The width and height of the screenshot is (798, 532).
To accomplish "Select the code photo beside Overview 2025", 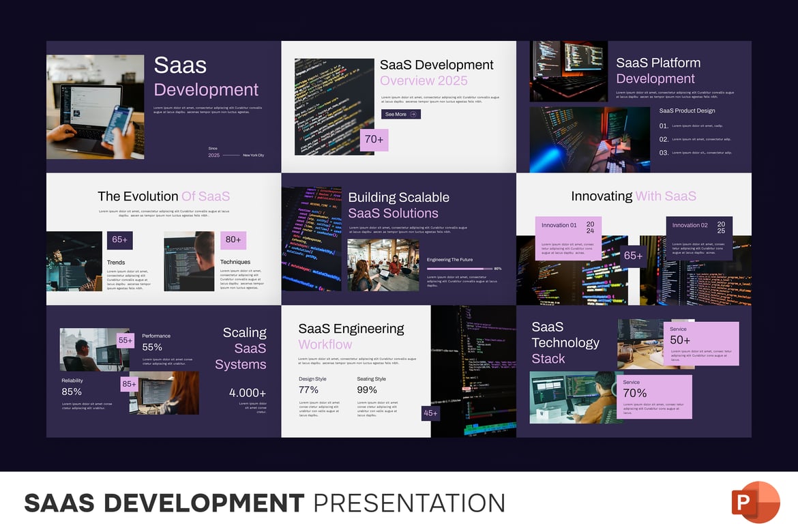I will click(334, 106).
